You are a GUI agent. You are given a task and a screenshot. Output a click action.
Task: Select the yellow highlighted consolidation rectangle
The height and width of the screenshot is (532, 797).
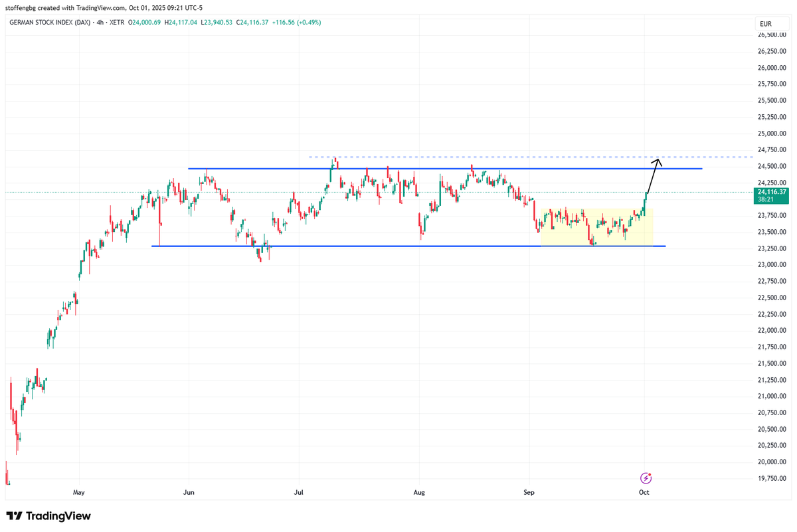(x=598, y=228)
